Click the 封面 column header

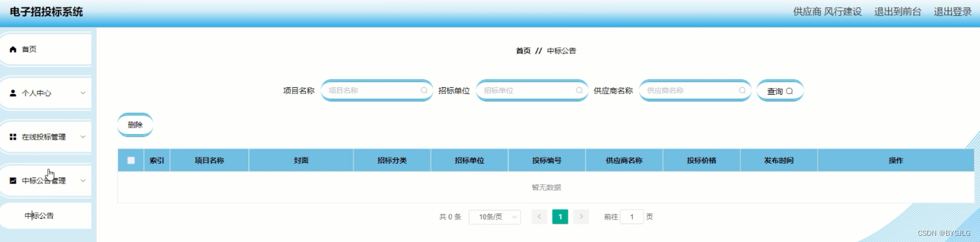tap(301, 160)
